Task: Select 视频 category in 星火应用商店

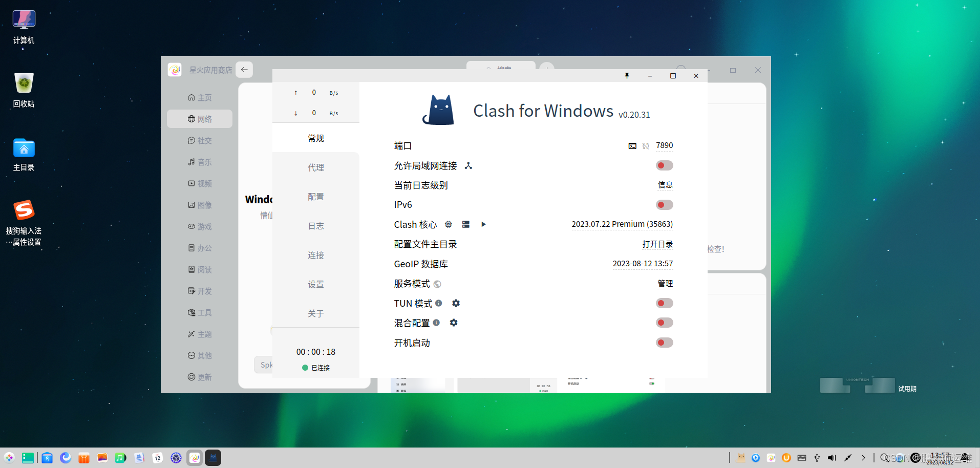Action: tap(200, 183)
